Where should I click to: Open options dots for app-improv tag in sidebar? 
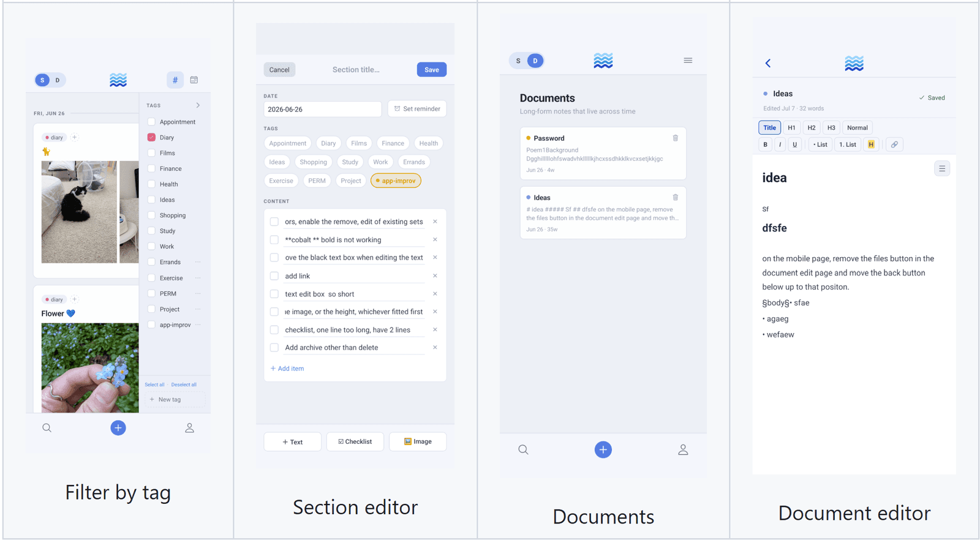click(198, 325)
